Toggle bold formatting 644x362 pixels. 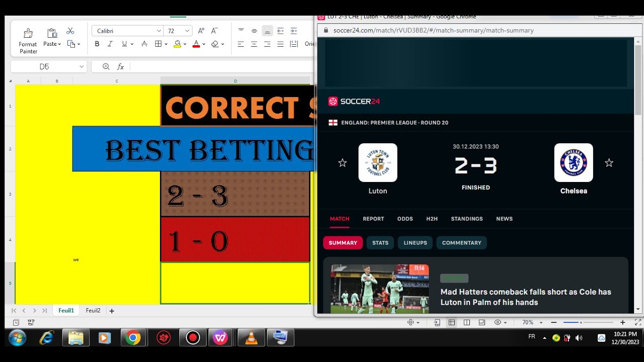[x=97, y=44]
